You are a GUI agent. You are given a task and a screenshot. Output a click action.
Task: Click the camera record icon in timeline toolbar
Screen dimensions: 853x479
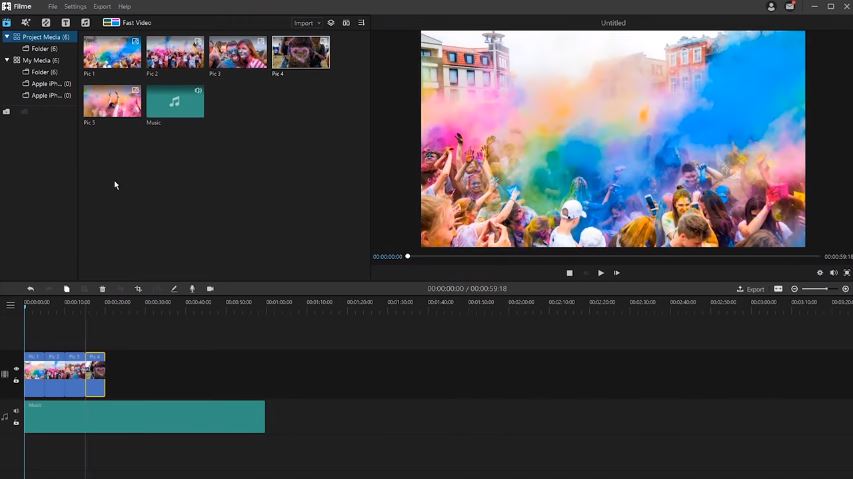coord(210,289)
